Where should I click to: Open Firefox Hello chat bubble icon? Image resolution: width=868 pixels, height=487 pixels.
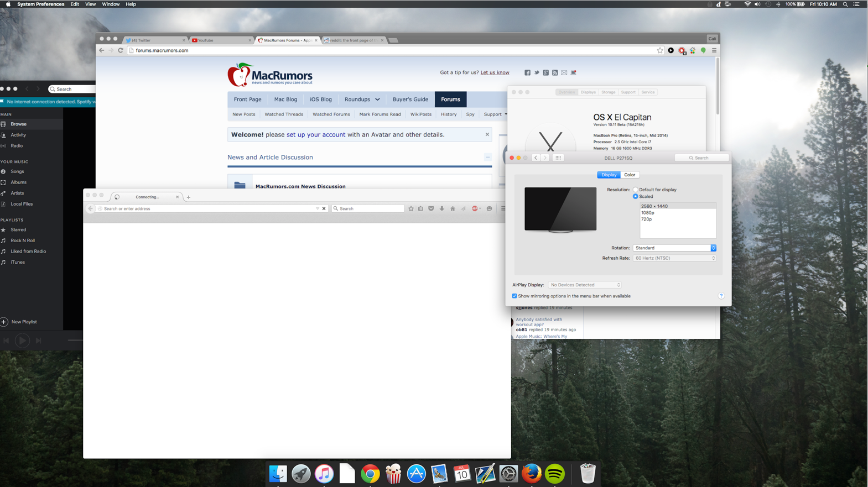(x=490, y=208)
